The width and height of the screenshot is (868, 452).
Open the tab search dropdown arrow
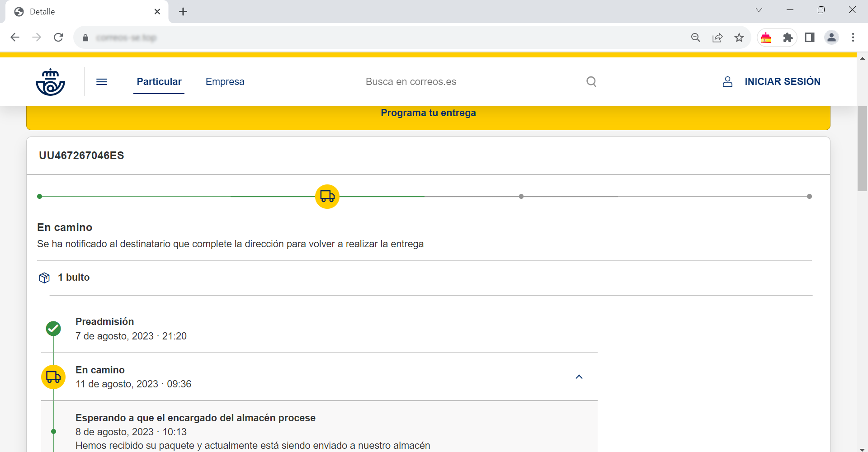tap(759, 10)
